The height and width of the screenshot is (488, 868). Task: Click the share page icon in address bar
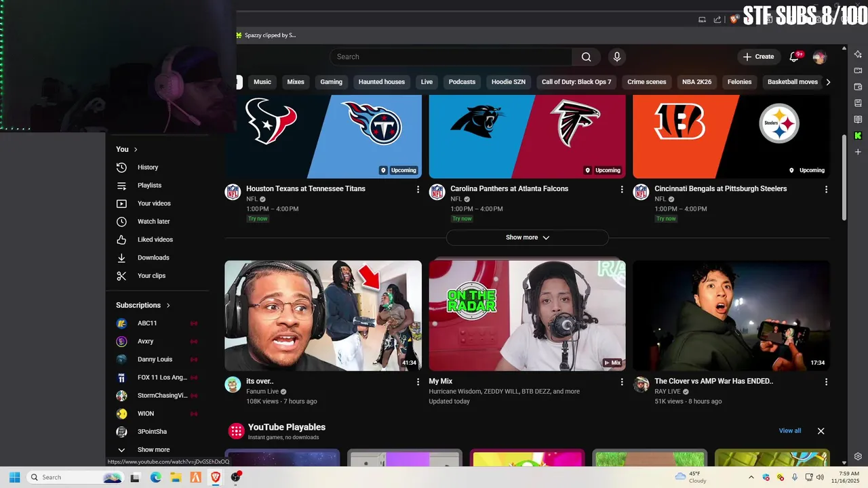coord(717,20)
